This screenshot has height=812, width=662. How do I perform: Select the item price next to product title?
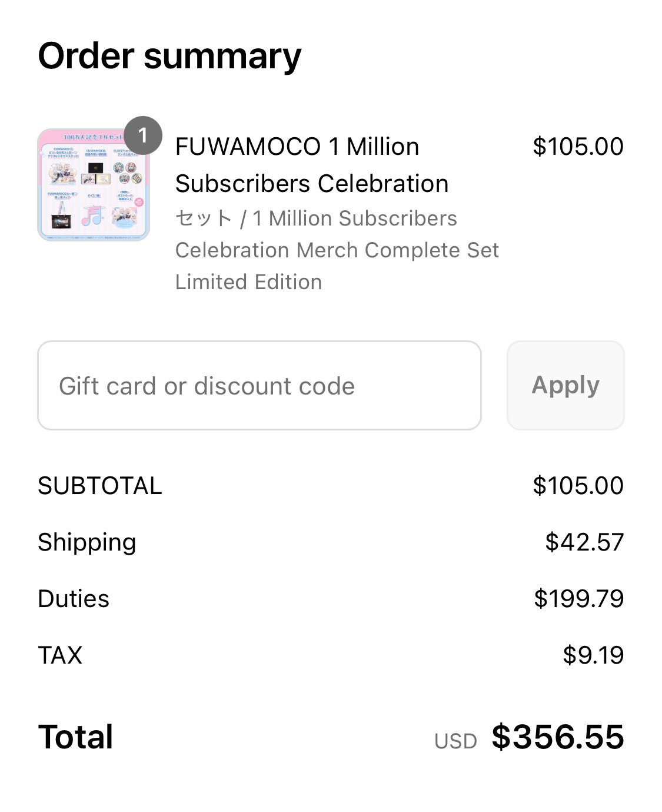(x=578, y=147)
